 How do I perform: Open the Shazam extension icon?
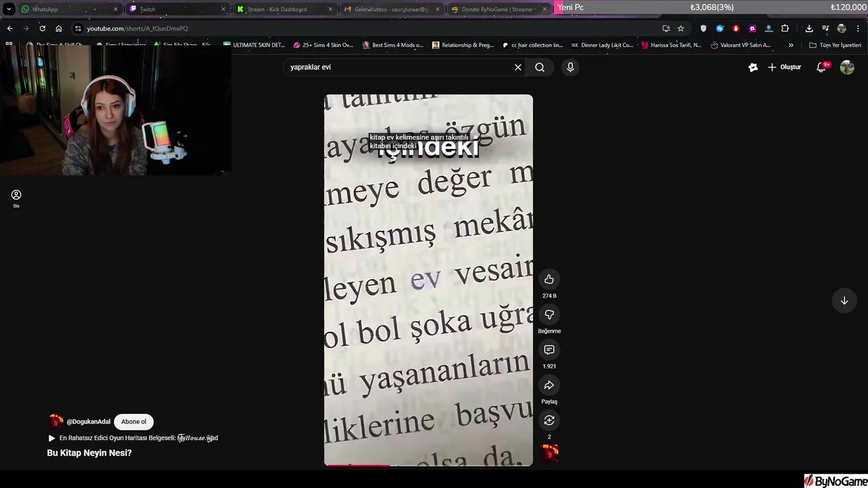coord(719,28)
